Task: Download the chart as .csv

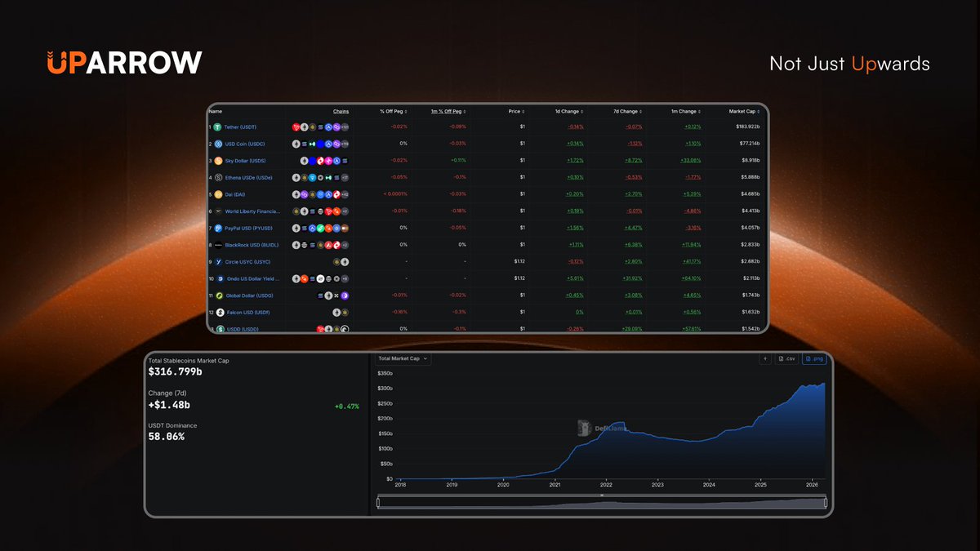Action: point(785,358)
